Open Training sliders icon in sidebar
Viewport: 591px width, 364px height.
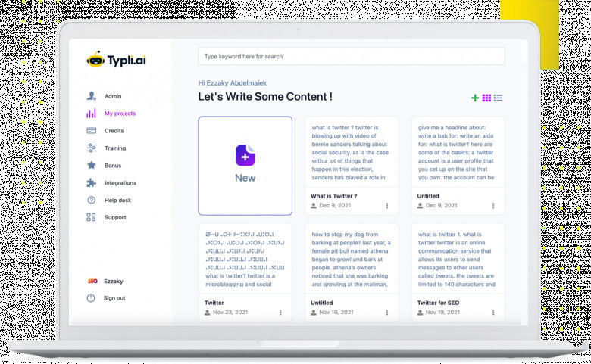tap(92, 148)
